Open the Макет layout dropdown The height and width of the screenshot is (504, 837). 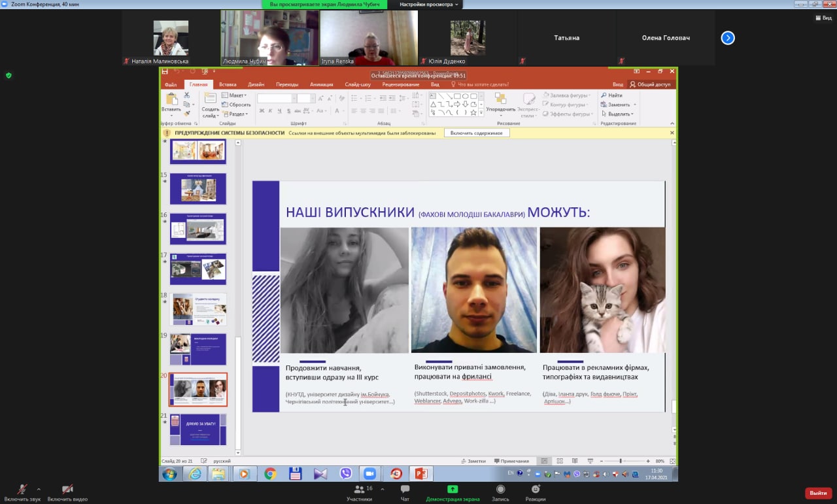[237, 95]
